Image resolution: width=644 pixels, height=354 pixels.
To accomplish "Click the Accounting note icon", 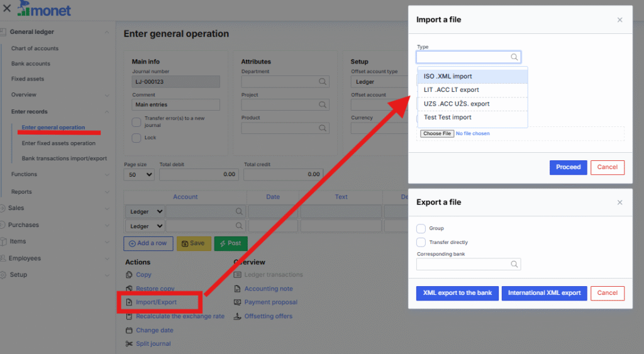I will [238, 289].
